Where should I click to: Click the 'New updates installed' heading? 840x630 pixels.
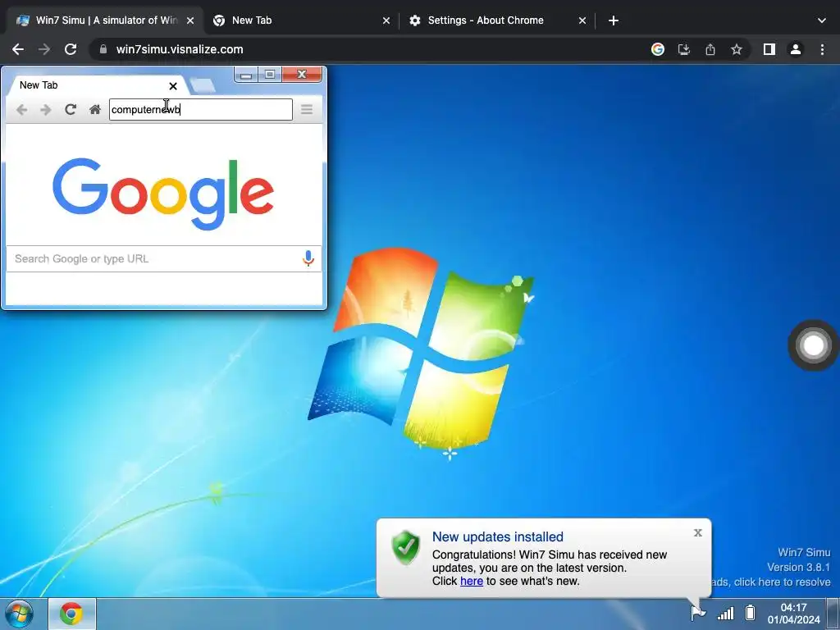tap(498, 536)
